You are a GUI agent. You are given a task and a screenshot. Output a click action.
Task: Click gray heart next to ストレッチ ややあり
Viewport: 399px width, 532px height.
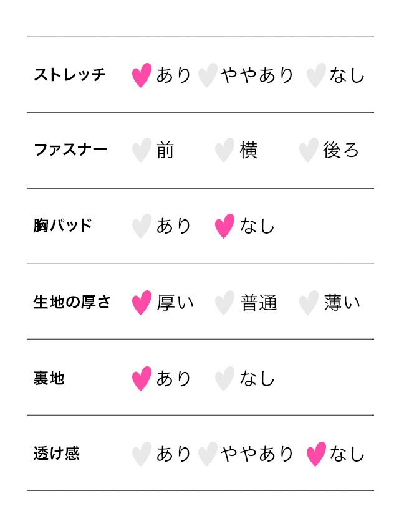[x=207, y=75]
